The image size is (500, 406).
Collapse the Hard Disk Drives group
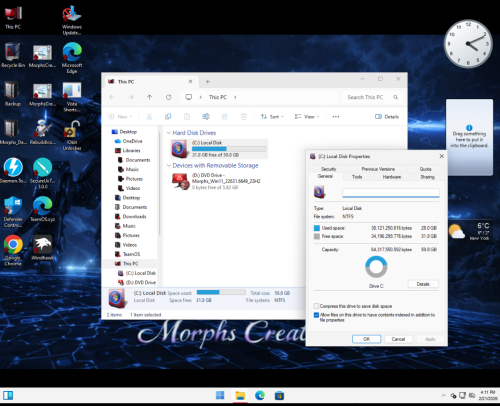169,133
